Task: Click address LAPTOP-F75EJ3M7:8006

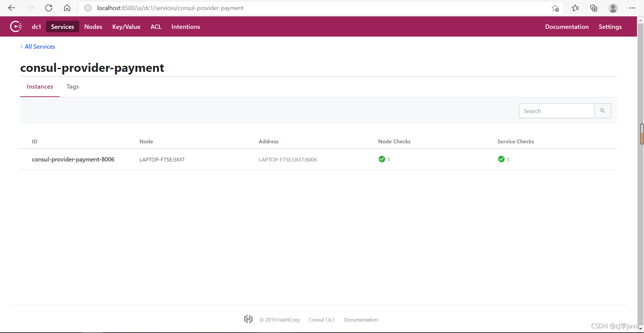Action: point(288,160)
